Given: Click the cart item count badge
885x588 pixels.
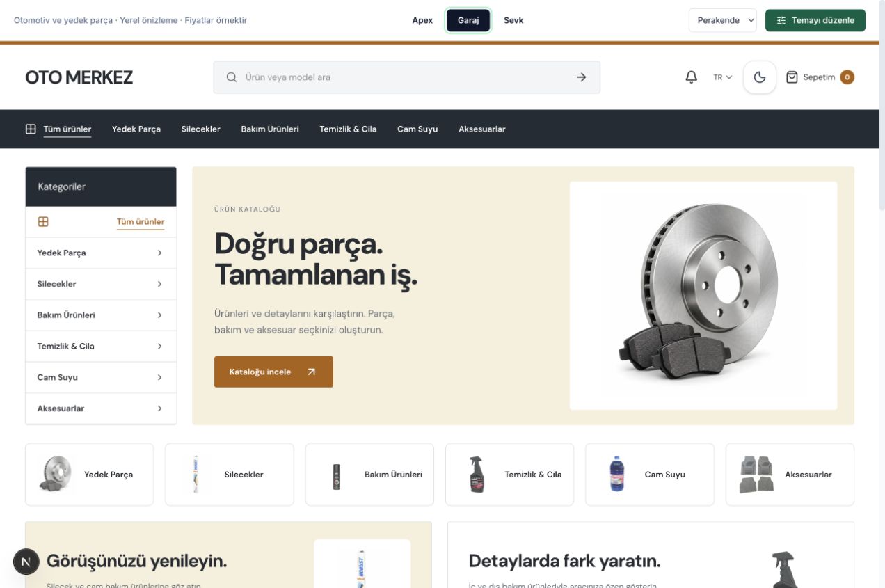Looking at the screenshot, I should pyautogui.click(x=847, y=77).
